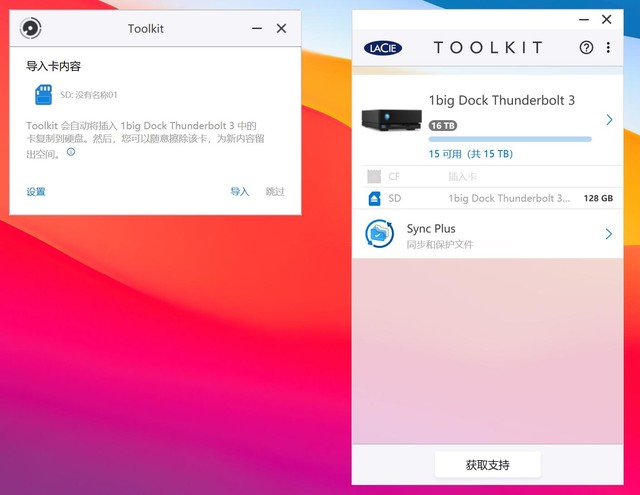Click the grey CF card icon
The height and width of the screenshot is (495, 640).
click(374, 177)
